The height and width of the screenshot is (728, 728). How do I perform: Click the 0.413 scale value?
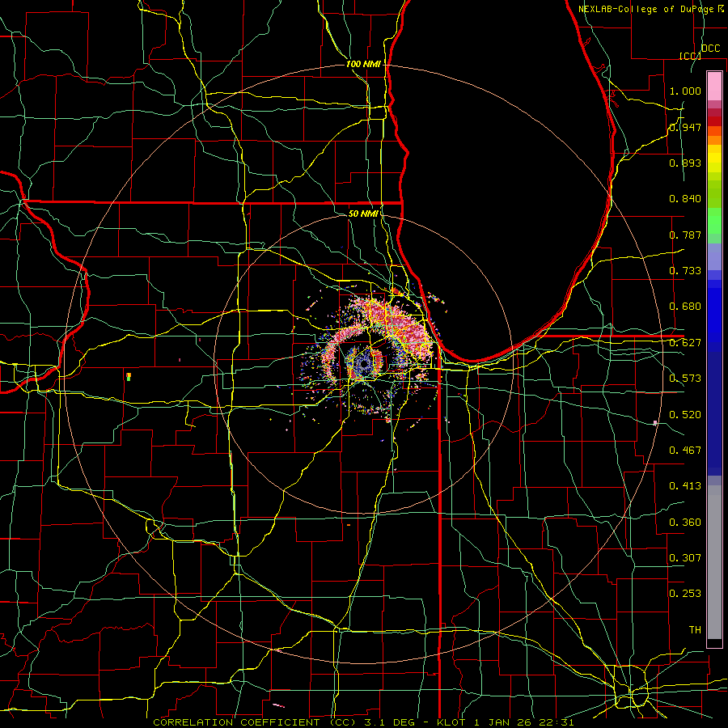point(685,486)
